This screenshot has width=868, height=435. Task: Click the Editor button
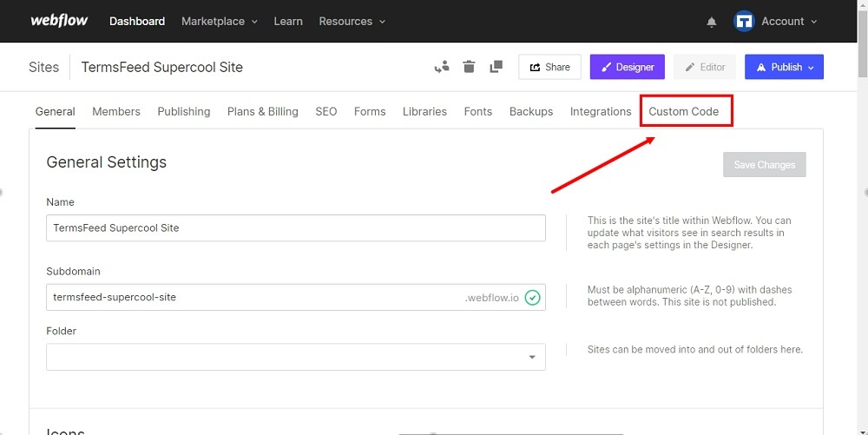[x=705, y=67]
